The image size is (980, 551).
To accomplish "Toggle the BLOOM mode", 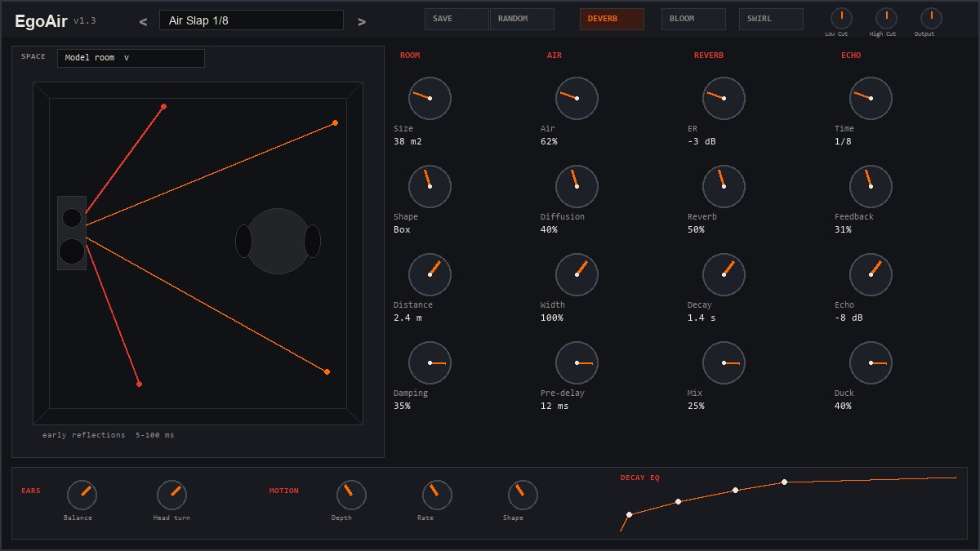I will coord(693,19).
